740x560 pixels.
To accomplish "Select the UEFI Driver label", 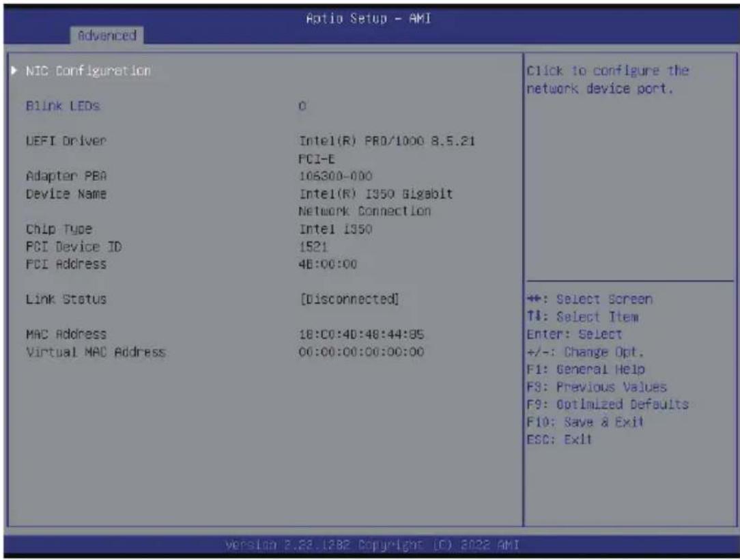I will [x=66, y=141].
